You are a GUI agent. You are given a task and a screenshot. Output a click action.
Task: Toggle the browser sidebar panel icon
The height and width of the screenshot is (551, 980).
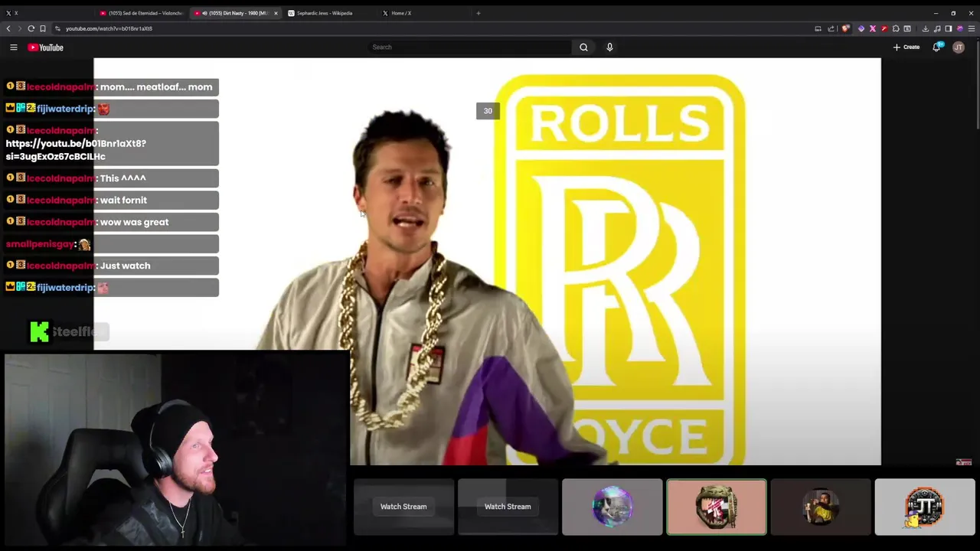coord(948,28)
